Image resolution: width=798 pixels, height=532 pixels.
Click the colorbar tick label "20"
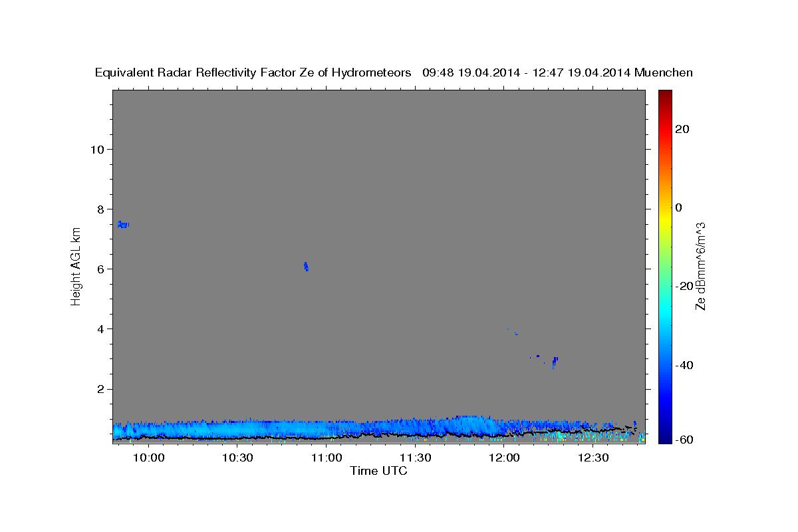point(682,129)
